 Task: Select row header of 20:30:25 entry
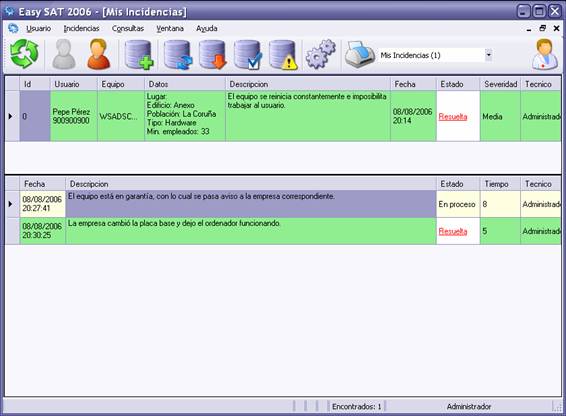(x=12, y=231)
